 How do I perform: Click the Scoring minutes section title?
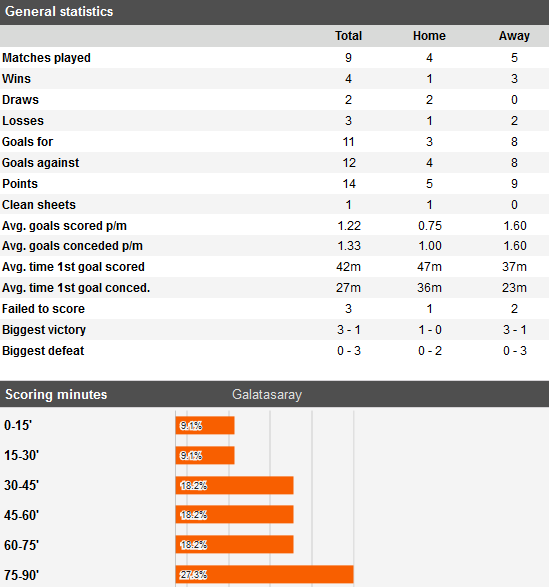(56, 395)
